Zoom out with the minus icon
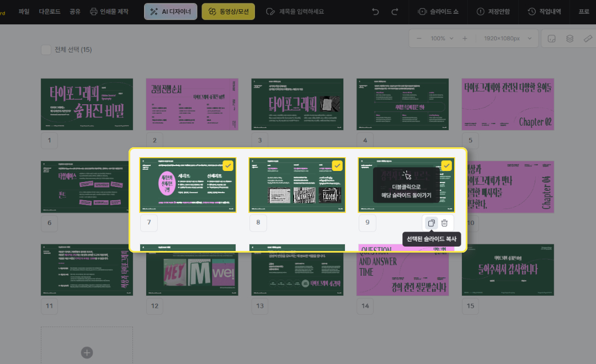596x364 pixels. (419, 39)
